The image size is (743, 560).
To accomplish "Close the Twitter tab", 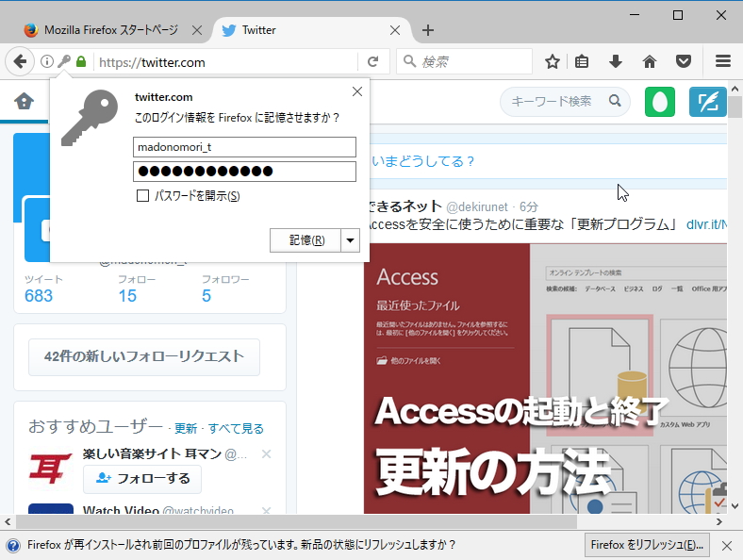I will (x=395, y=30).
